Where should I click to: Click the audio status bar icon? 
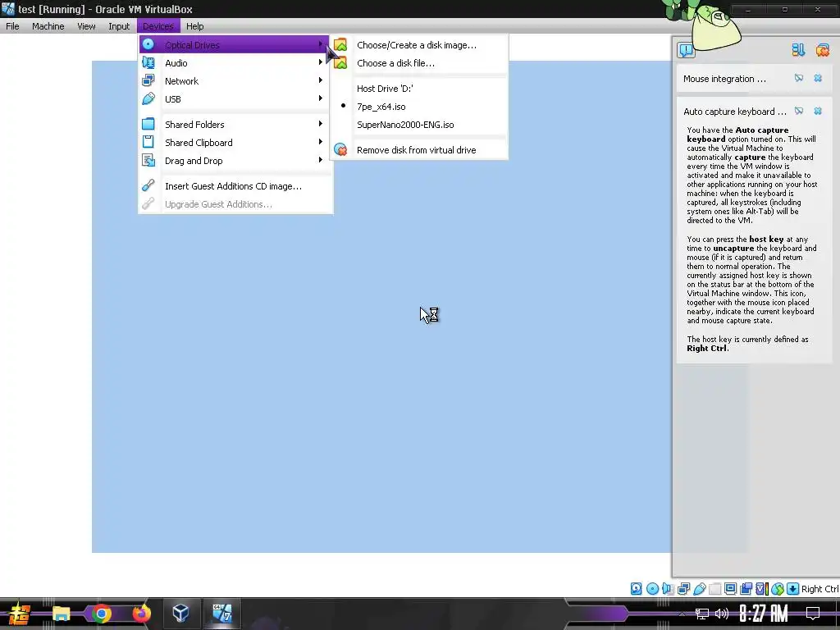[x=668, y=589]
